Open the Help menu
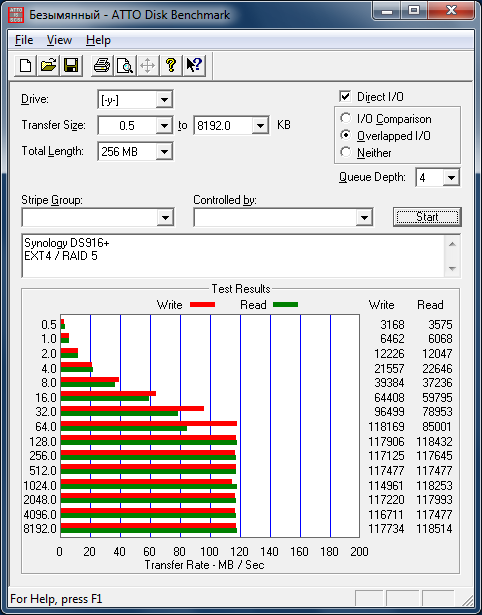The width and height of the screenshot is (482, 615). pyautogui.click(x=98, y=40)
